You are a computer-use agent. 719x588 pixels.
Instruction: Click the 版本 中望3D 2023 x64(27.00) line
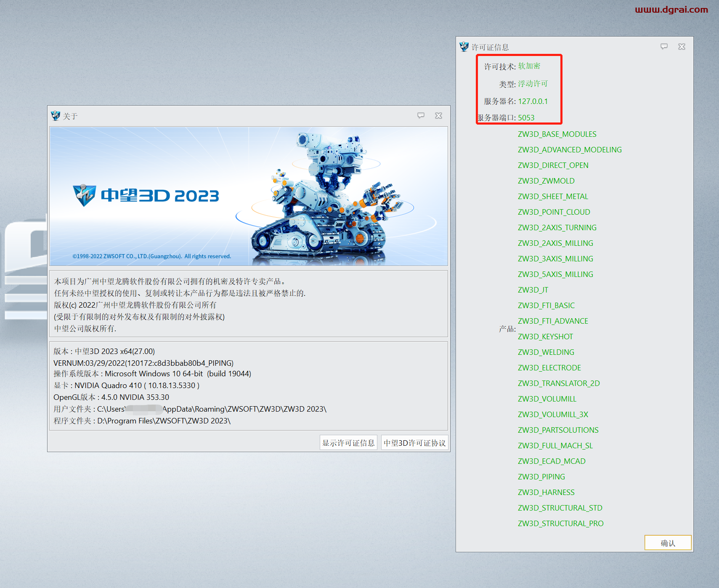click(104, 351)
